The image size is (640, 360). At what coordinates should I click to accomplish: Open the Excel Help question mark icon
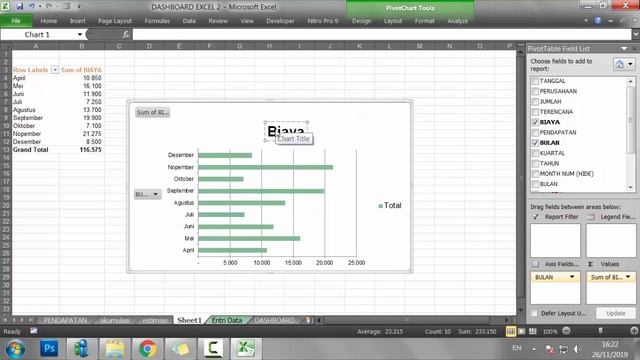[x=598, y=20]
